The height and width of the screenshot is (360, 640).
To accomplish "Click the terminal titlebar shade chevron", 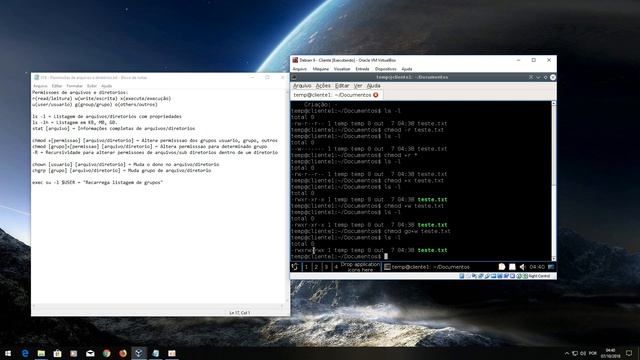I will pyautogui.click(x=538, y=77).
